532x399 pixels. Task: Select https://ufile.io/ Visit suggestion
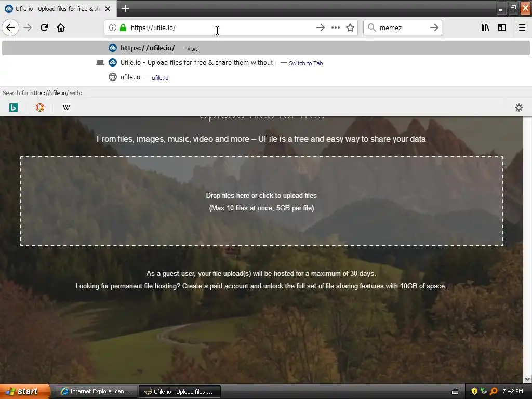(265, 48)
